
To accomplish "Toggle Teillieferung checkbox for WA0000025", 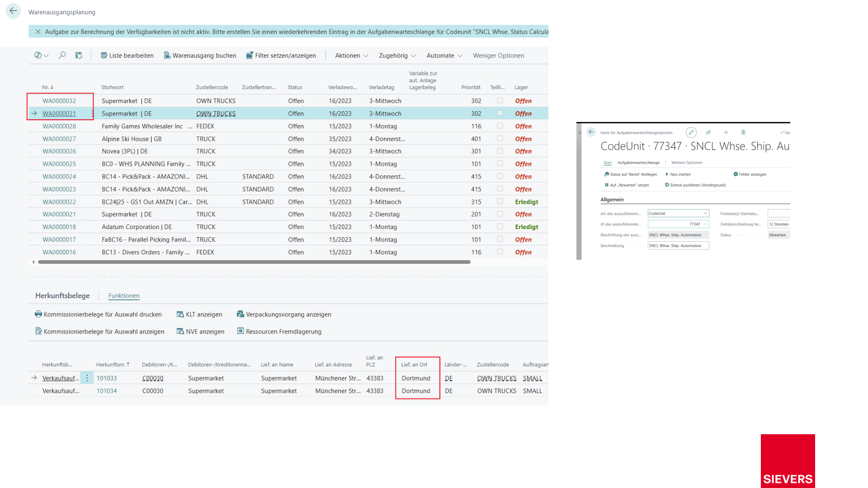I will (x=500, y=164).
